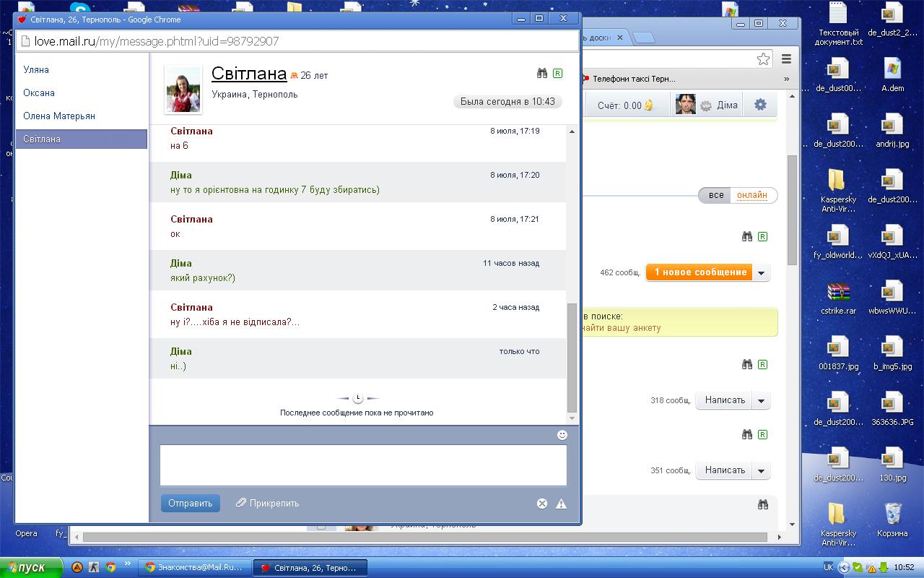
Task: Launch the Chrome icon in quick launch
Action: [110, 567]
